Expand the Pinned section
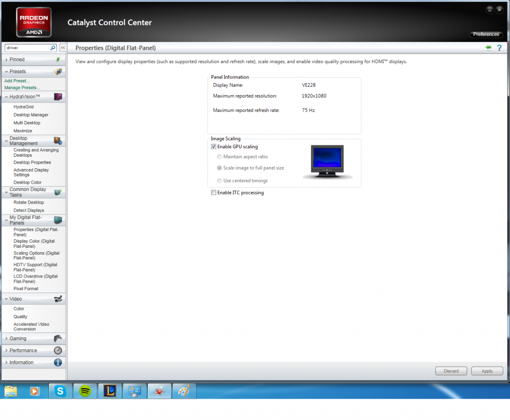This screenshot has height=420, width=510. tap(6, 60)
